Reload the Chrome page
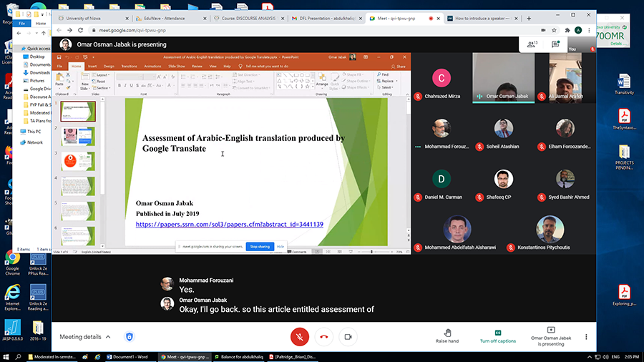 click(80, 30)
